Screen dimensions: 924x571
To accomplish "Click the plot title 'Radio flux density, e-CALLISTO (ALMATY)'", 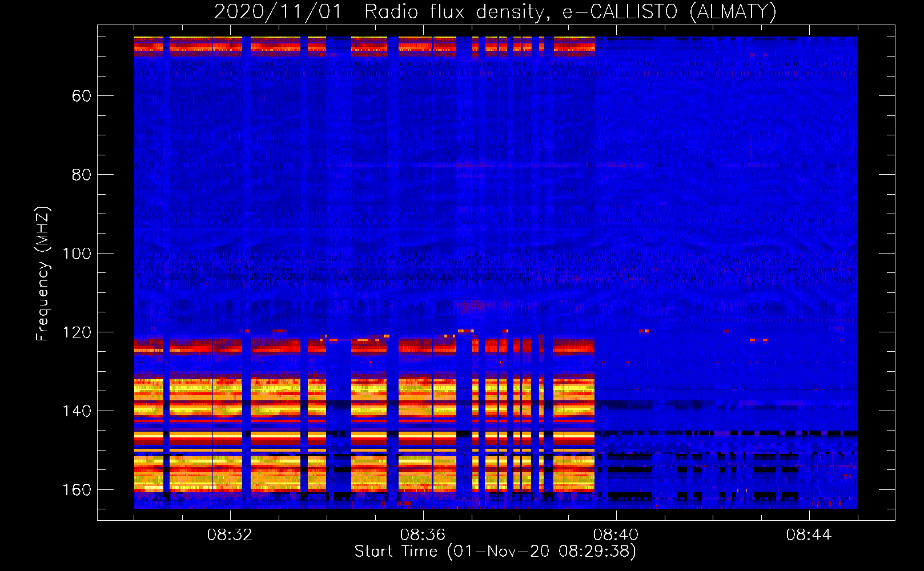I will [571, 12].
